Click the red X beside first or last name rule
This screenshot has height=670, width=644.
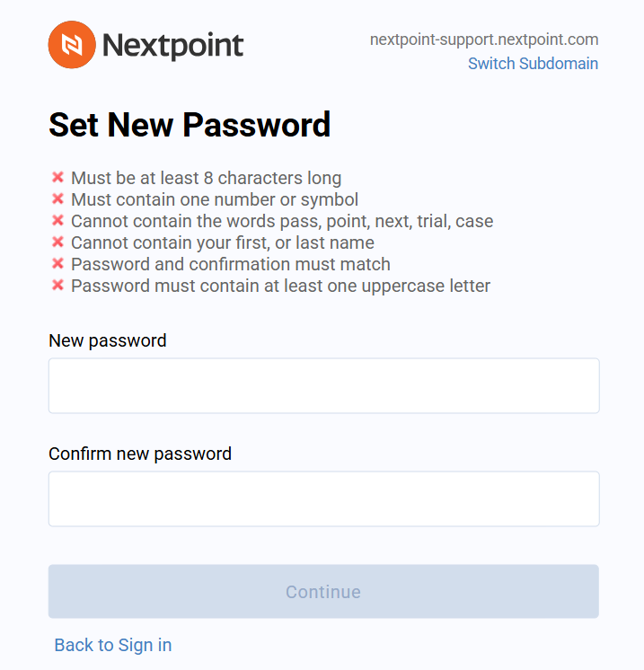click(x=57, y=242)
